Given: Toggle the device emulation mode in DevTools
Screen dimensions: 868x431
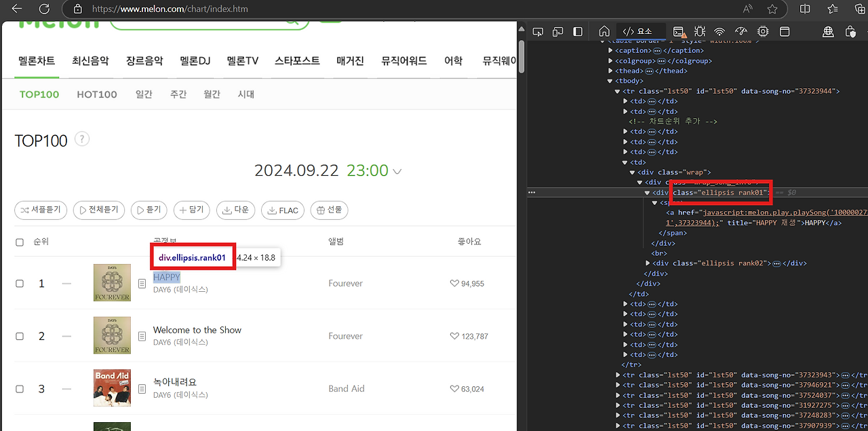Looking at the screenshot, I should (558, 31).
